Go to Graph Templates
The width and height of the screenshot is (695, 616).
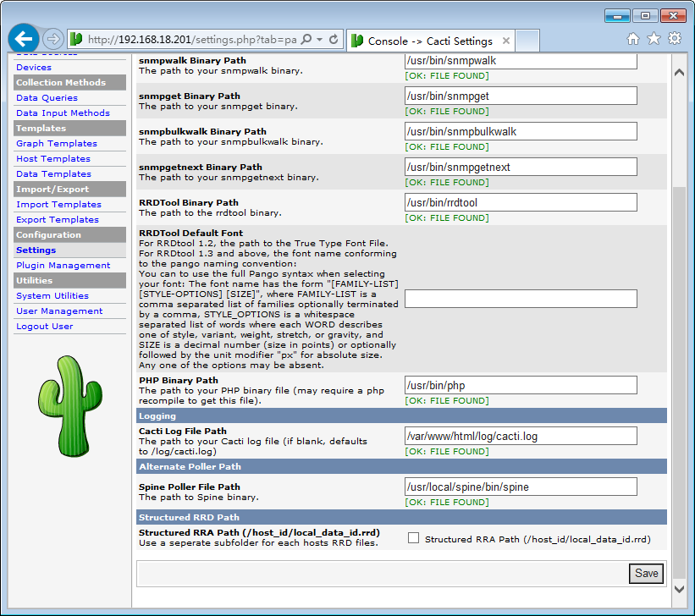click(x=57, y=144)
